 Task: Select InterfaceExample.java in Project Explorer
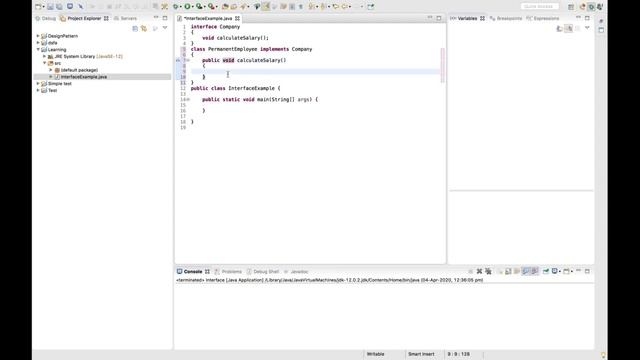point(84,77)
